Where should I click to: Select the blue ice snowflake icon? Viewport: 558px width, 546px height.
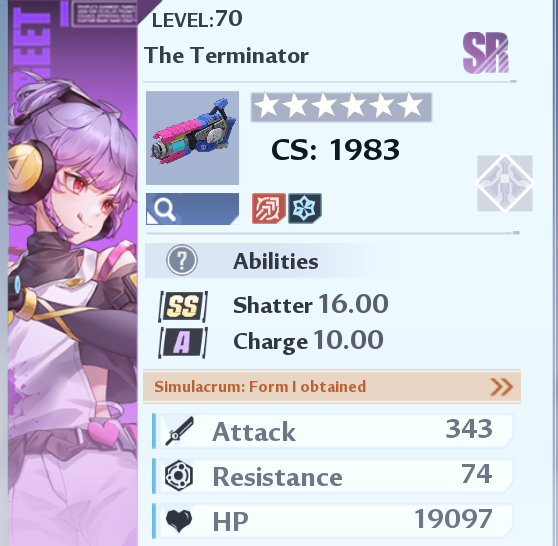pos(305,208)
